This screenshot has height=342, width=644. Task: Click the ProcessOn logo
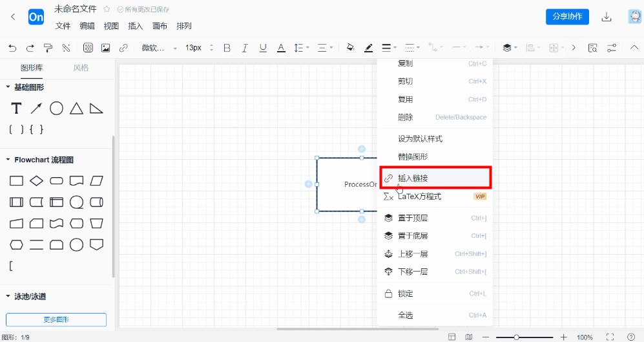[36, 17]
